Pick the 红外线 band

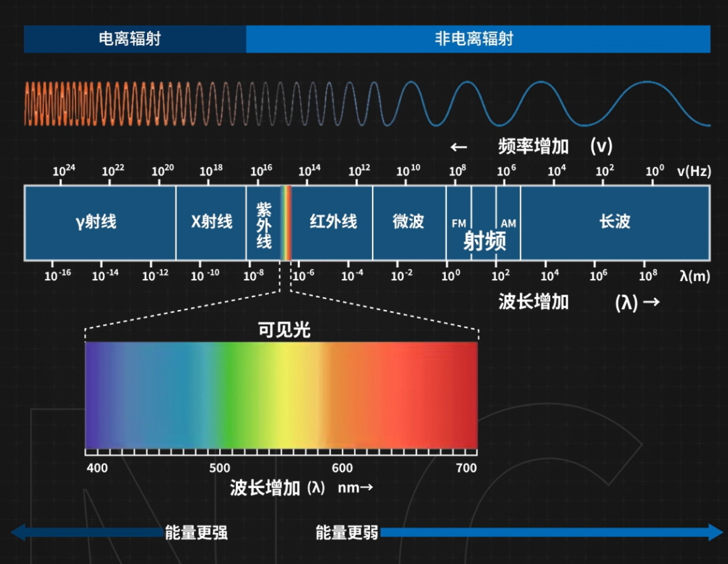pos(333,222)
